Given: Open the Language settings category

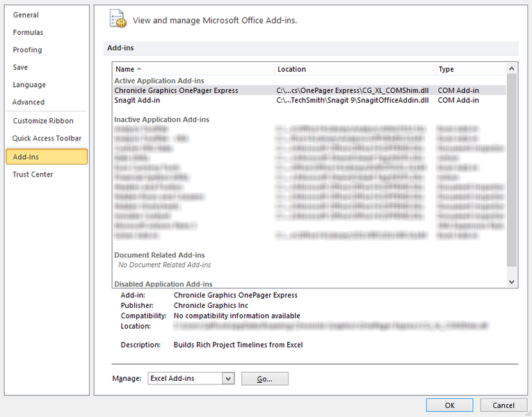Looking at the screenshot, I should [x=29, y=85].
